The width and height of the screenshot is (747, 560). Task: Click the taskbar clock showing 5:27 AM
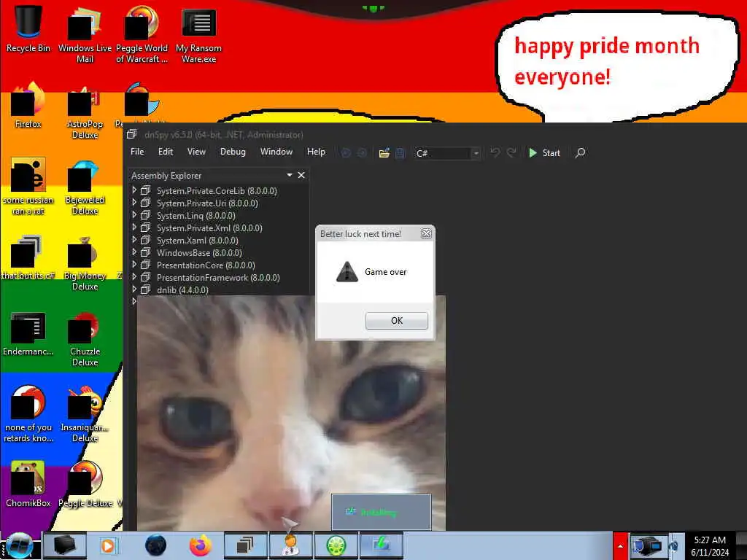coord(710,545)
